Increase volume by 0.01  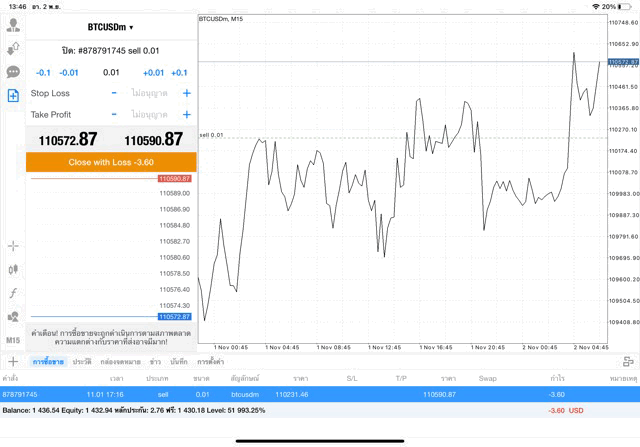point(153,72)
